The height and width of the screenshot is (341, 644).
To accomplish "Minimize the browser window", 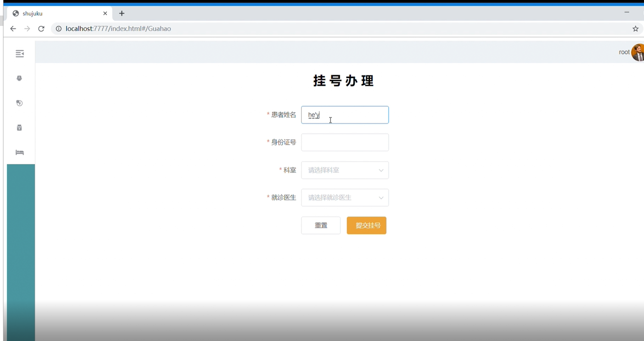I will point(627,13).
